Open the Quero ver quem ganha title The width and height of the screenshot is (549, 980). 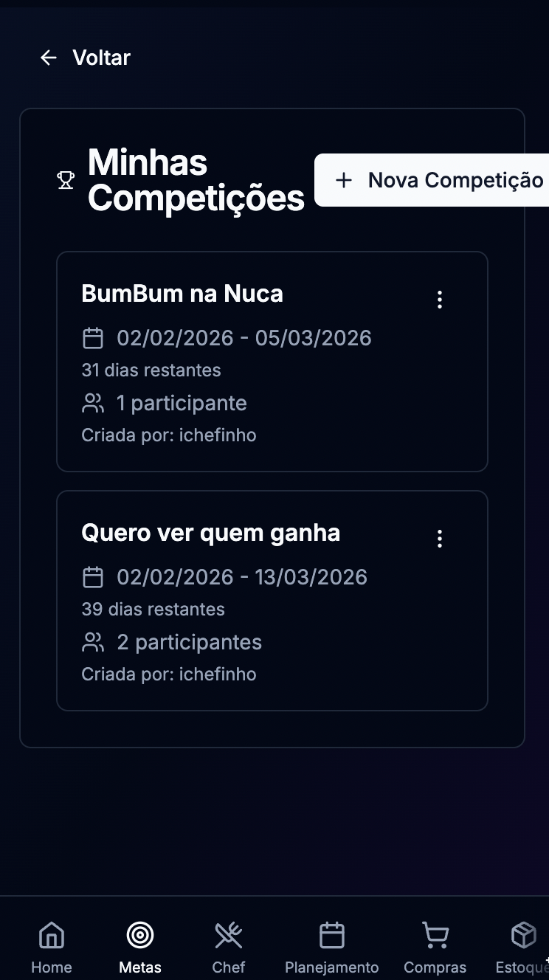[x=210, y=533]
